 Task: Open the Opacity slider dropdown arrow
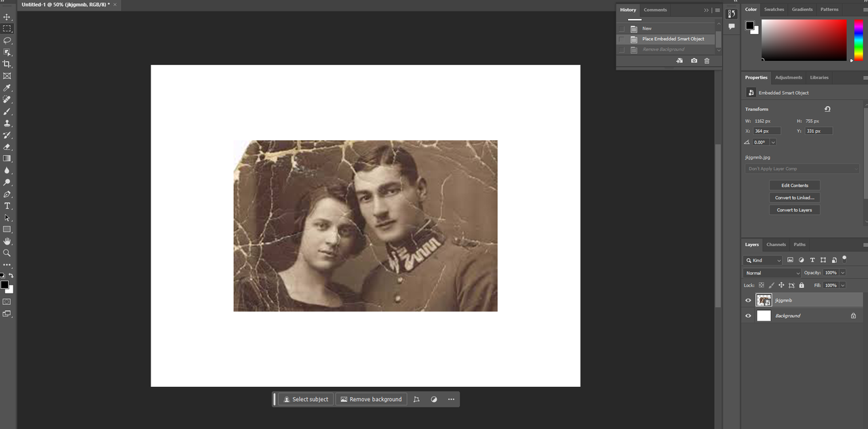842,273
